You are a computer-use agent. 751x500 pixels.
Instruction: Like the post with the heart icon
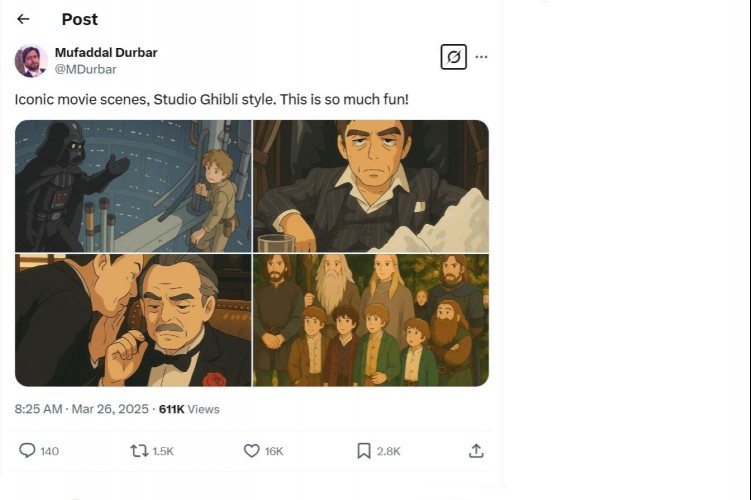[252, 451]
